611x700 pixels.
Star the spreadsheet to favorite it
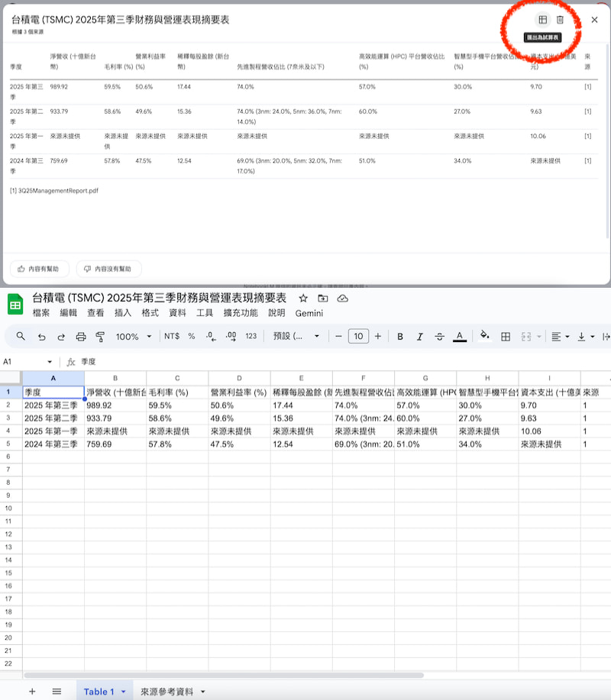point(302,298)
